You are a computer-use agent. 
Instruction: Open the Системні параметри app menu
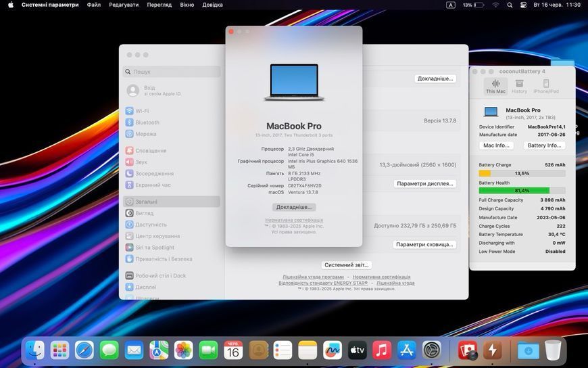50,5
